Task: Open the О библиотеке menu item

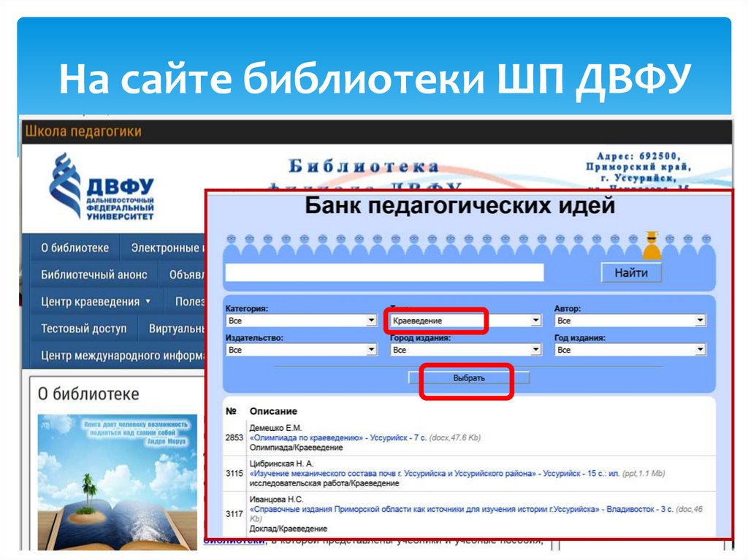Action: click(x=75, y=248)
